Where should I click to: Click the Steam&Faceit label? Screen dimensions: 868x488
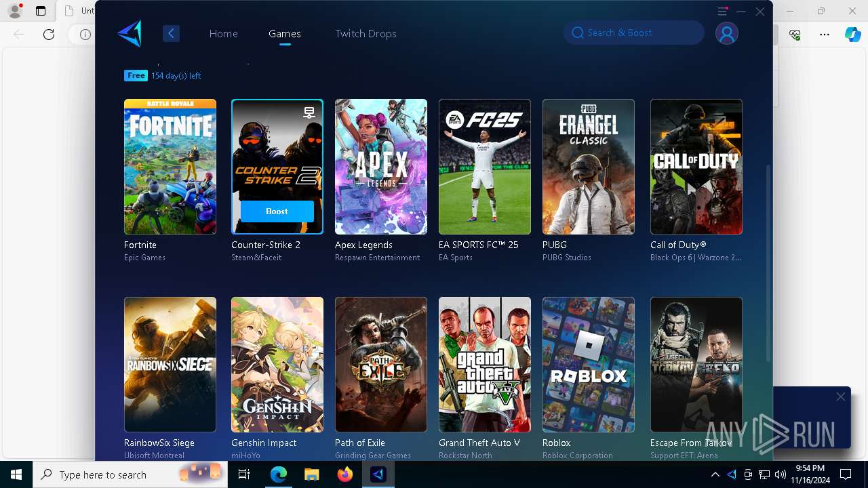[256, 258]
